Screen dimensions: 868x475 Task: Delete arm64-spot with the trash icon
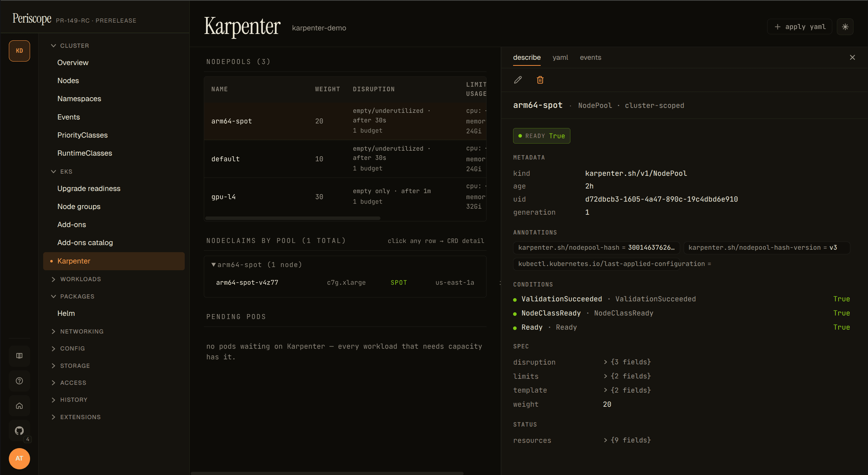click(x=540, y=80)
